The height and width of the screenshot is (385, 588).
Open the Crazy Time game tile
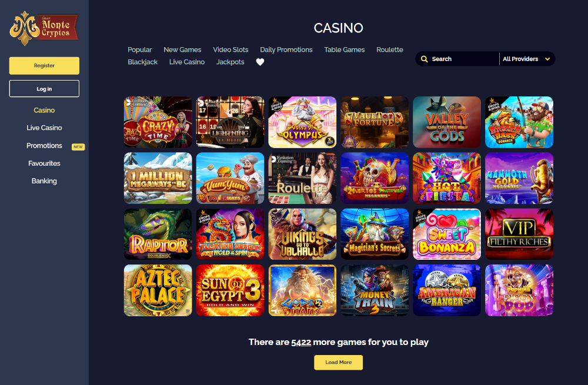tap(158, 122)
